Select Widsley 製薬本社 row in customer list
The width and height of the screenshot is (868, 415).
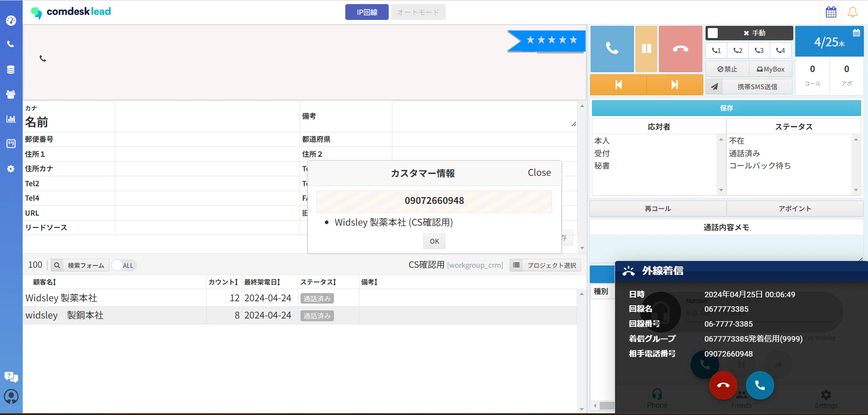pyautogui.click(x=300, y=298)
